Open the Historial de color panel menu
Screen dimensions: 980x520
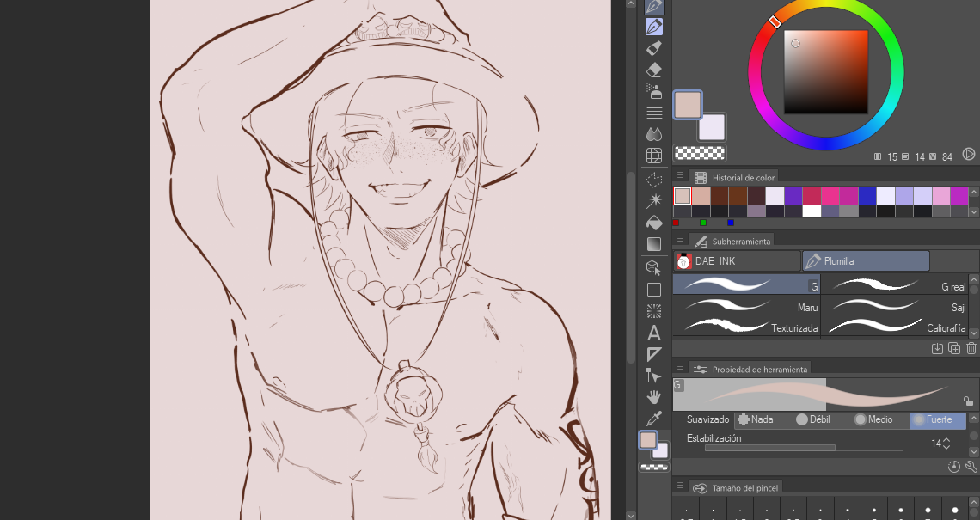click(680, 175)
